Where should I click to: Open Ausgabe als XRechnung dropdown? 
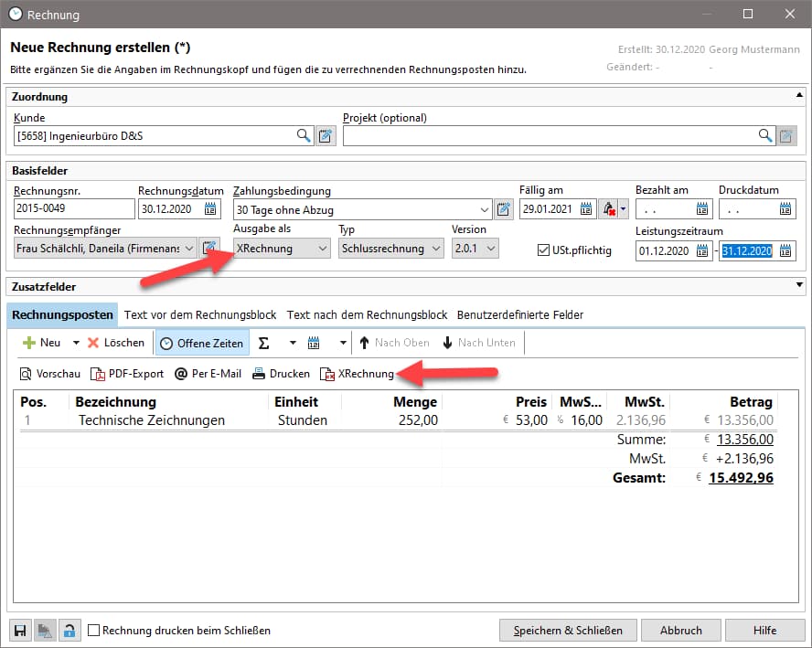(323, 249)
